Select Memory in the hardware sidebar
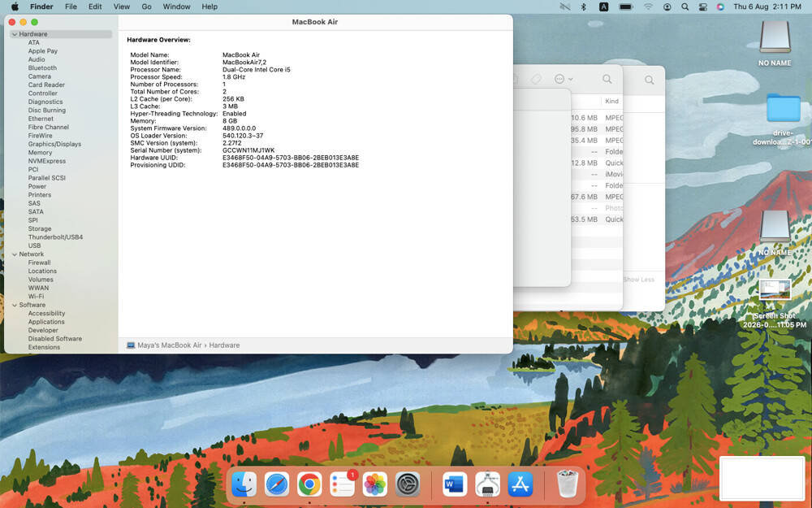Viewport: 812px width, 508px height. coord(40,153)
